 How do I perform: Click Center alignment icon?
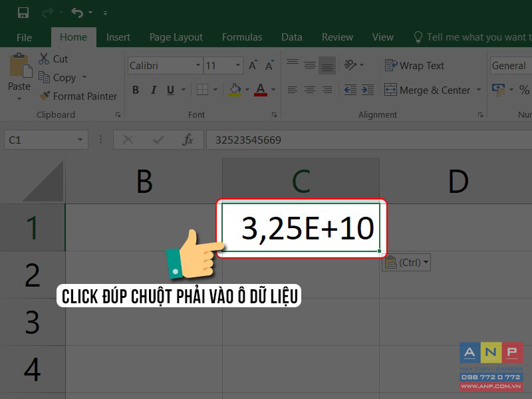[x=310, y=90]
